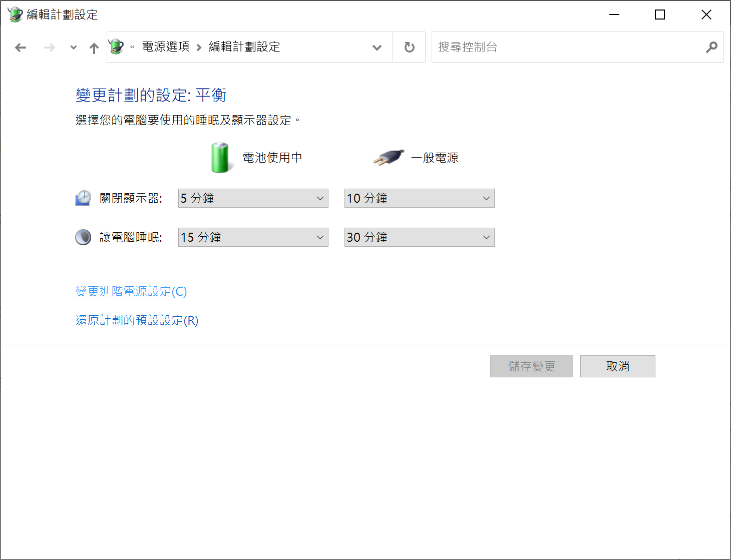Image resolution: width=731 pixels, height=560 pixels.
Task: Navigate to 電源選項 breadcrumb
Action: (x=166, y=47)
